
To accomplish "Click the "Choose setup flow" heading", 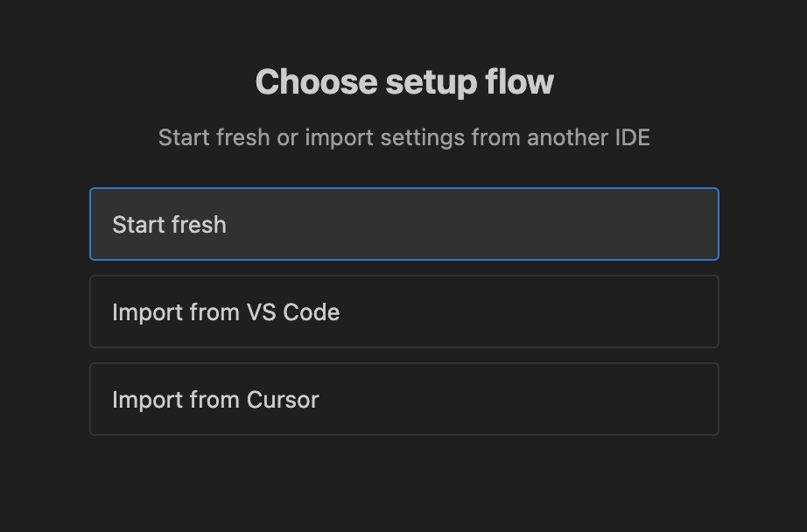I will pos(403,82).
